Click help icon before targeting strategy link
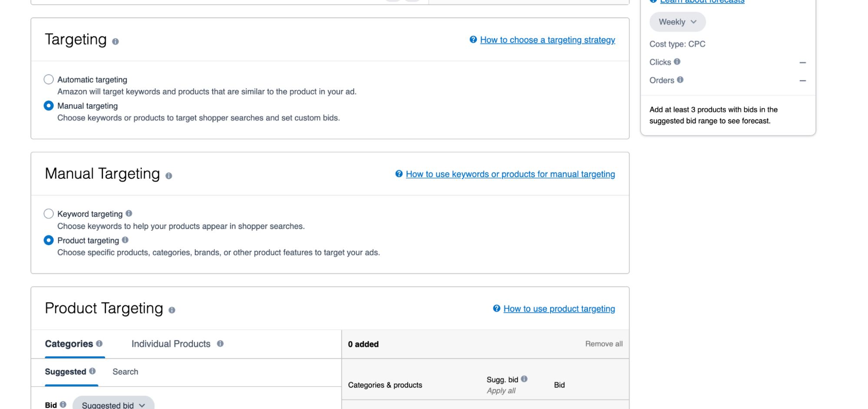 tap(473, 40)
